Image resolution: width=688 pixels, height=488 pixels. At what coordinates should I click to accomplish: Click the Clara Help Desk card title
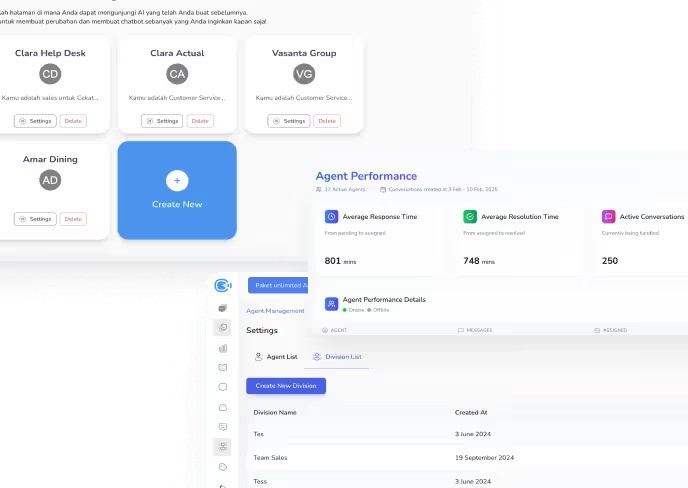pos(50,53)
